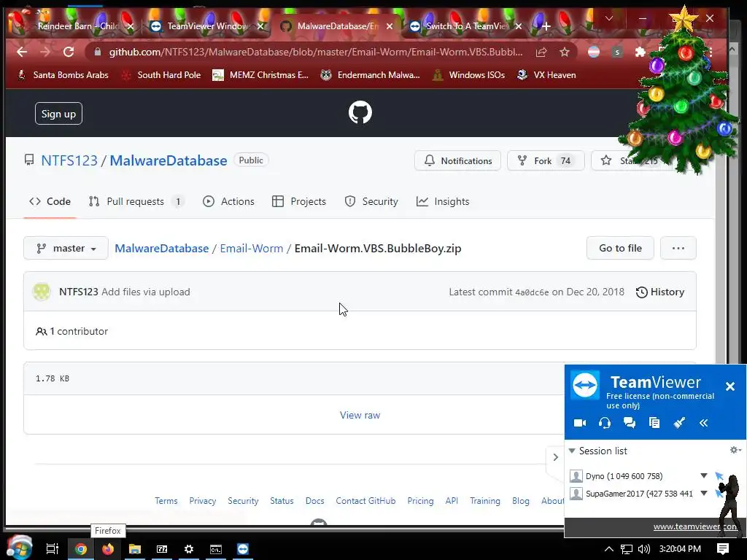Open commit History link
Image resolution: width=747 pixels, height=560 pixels.
click(660, 292)
